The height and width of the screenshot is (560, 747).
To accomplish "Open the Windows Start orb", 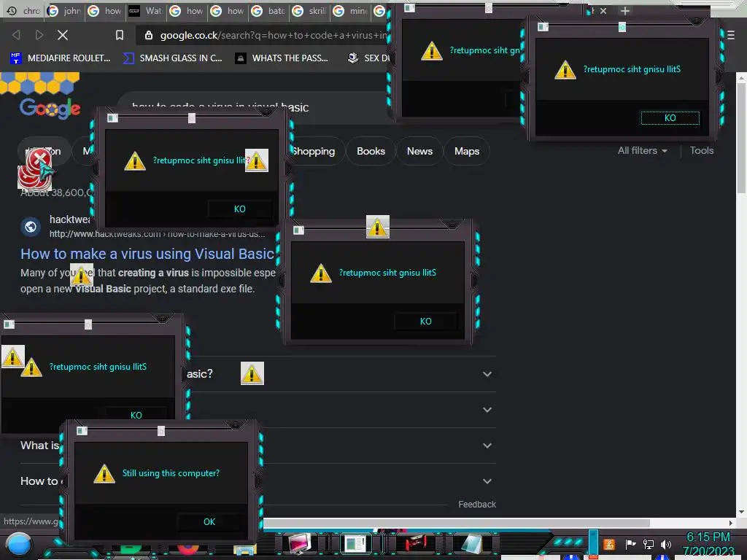I will tap(18, 545).
